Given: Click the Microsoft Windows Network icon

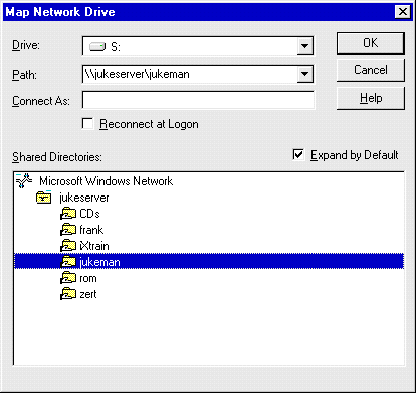Looking at the screenshot, I should point(24,180).
